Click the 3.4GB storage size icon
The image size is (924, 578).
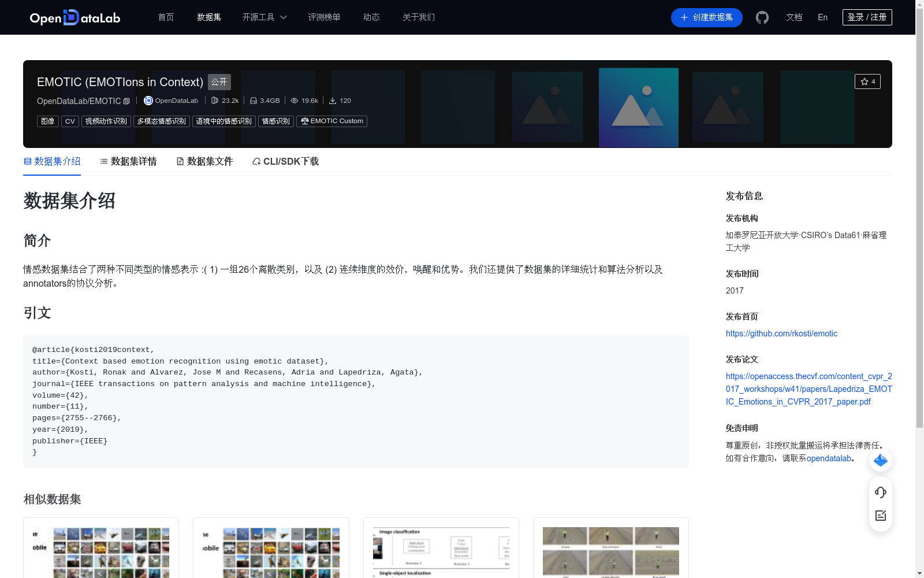pos(254,101)
